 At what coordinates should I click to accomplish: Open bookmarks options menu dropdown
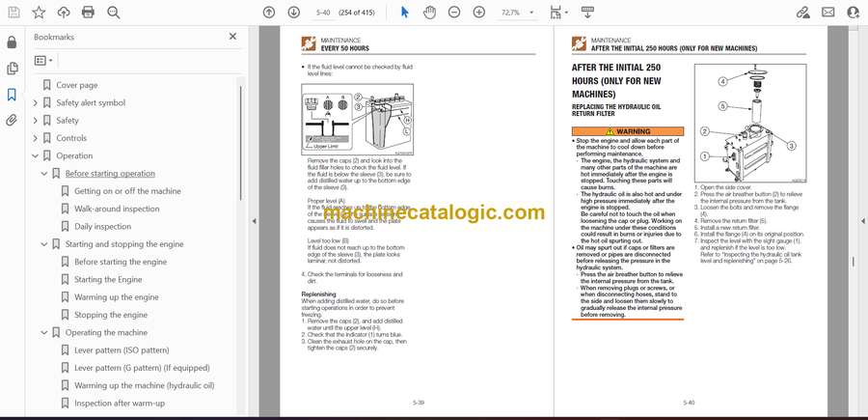43,61
